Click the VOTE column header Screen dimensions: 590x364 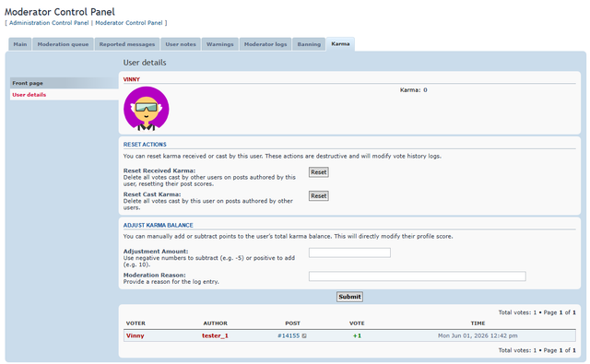tap(357, 323)
